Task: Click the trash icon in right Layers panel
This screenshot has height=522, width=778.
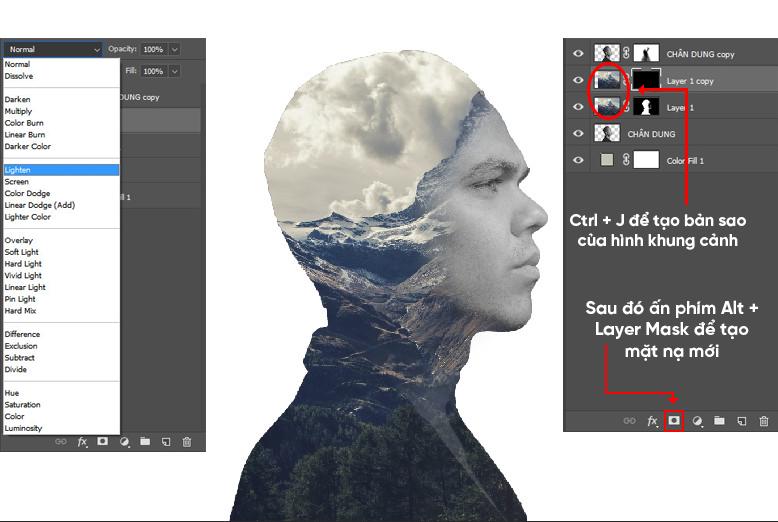Action: point(764,421)
